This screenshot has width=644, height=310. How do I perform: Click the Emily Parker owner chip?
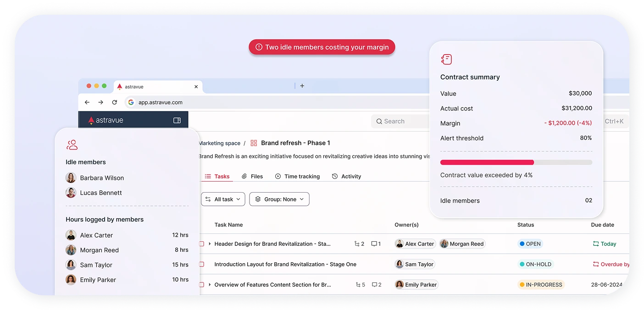click(416, 285)
